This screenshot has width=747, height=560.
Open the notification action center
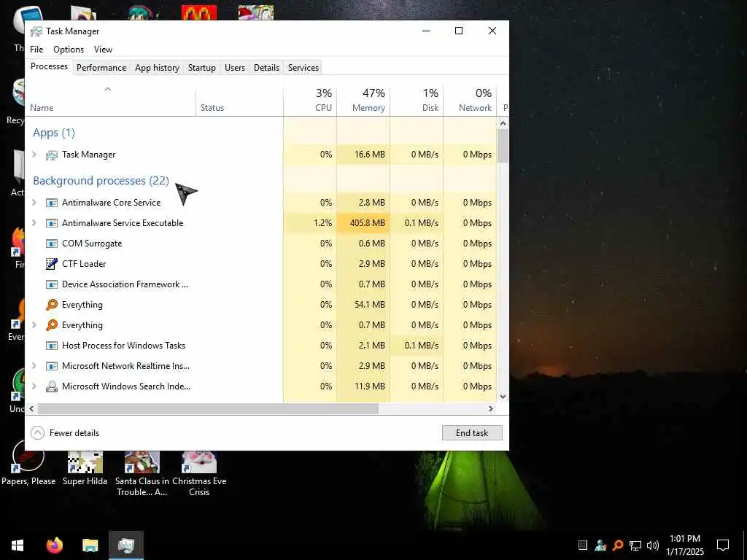pos(723,545)
